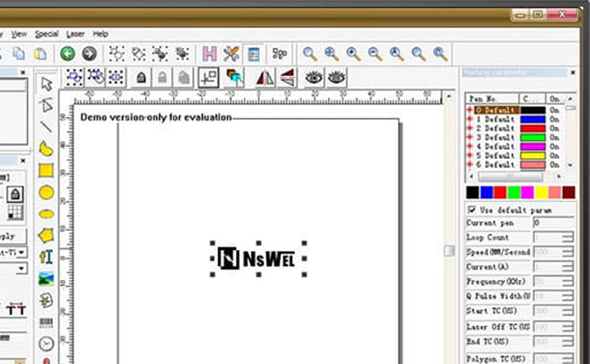Click the first magnifier zoom icon

(x=310, y=54)
